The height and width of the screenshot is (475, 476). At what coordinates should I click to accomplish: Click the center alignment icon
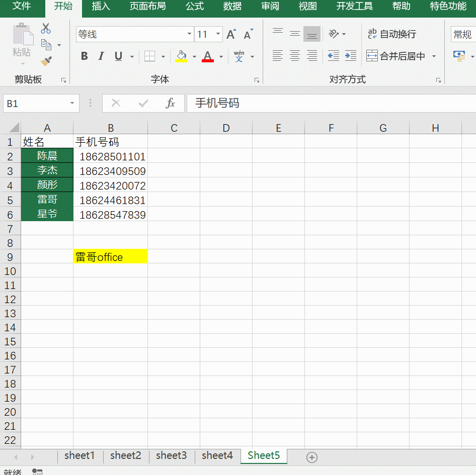pos(294,56)
